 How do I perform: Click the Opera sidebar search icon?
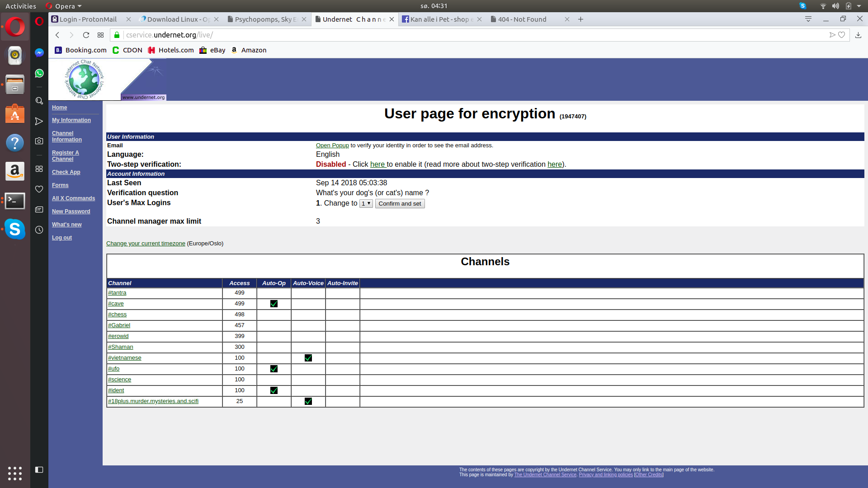[39, 101]
